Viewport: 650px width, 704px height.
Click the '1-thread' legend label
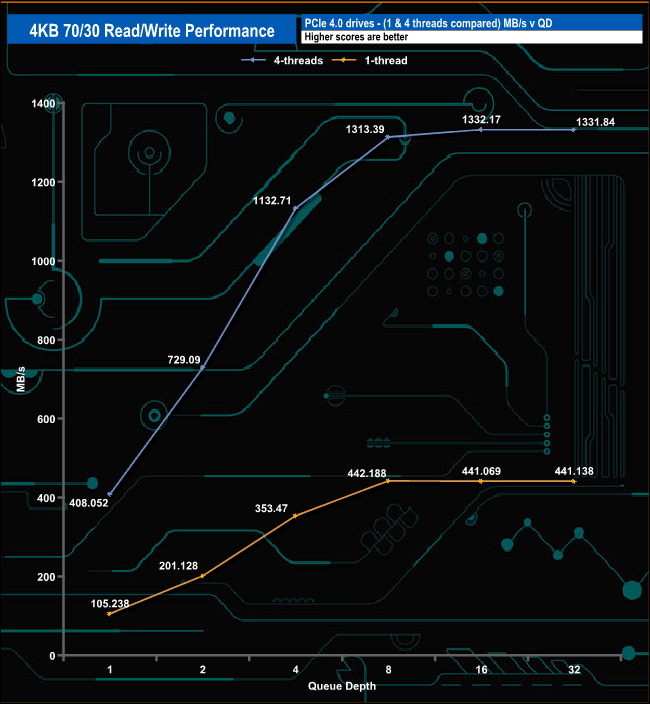[x=386, y=61]
